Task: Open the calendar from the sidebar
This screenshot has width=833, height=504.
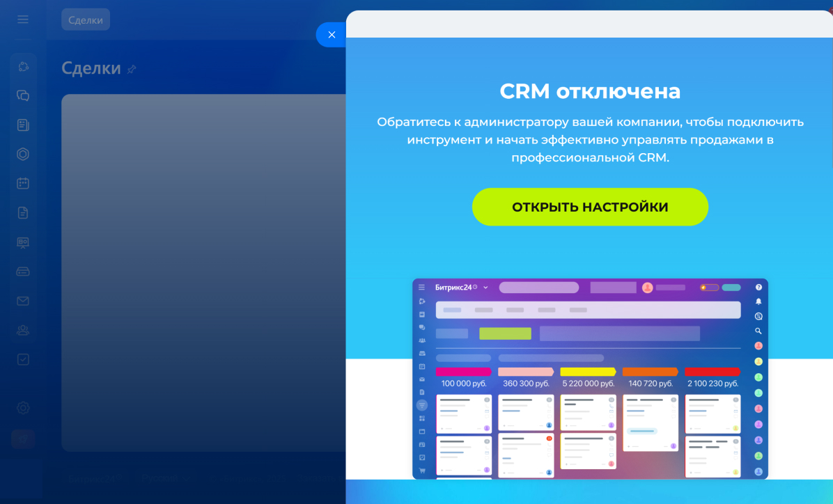Action: [x=23, y=184]
